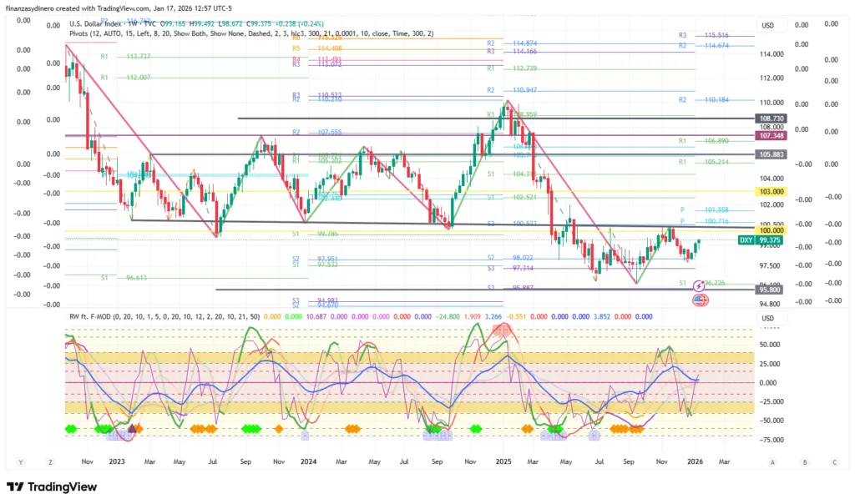Click the 95.800 gray price label

pyautogui.click(x=769, y=290)
